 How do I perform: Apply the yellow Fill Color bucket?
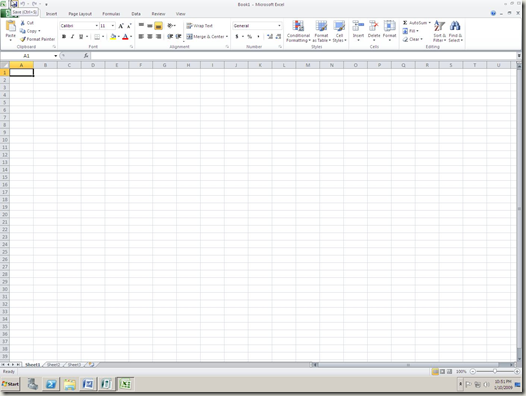click(113, 37)
